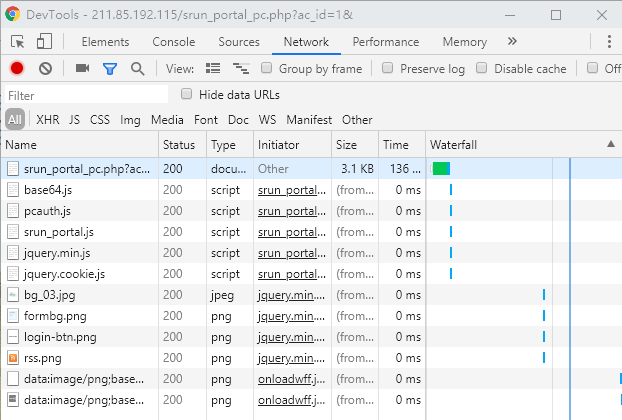
Task: Select the inspect element cursor tool
Action: click(x=18, y=42)
